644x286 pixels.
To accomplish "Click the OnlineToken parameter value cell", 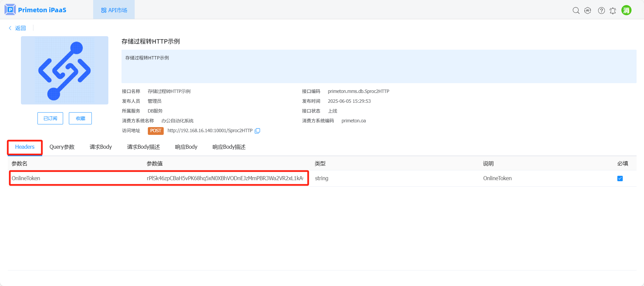I will 224,178.
